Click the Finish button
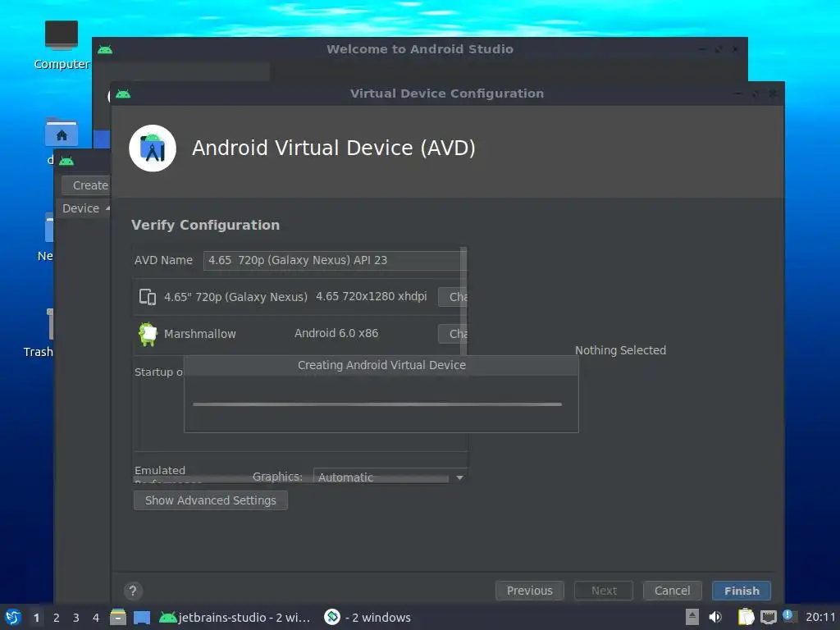This screenshot has width=840, height=630. 742,591
